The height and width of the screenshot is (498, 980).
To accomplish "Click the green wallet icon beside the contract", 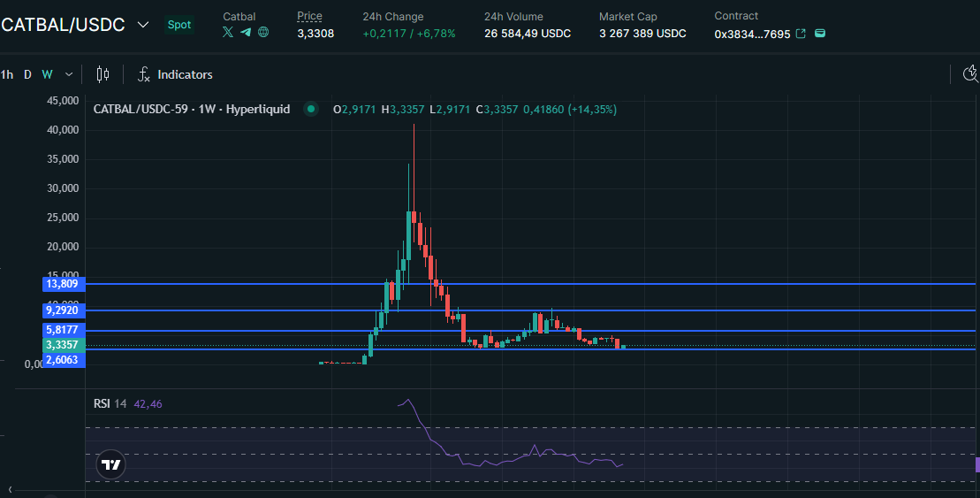I will [x=820, y=33].
